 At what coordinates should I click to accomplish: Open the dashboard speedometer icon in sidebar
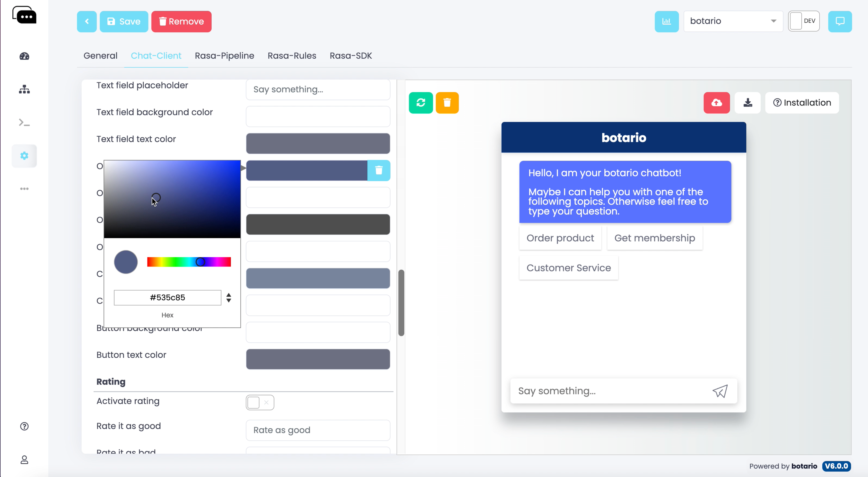point(24,56)
